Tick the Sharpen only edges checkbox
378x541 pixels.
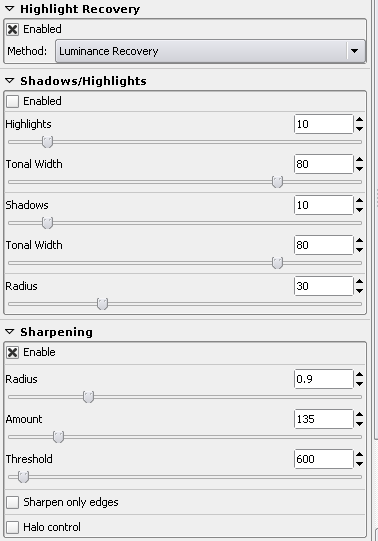pos(12,502)
